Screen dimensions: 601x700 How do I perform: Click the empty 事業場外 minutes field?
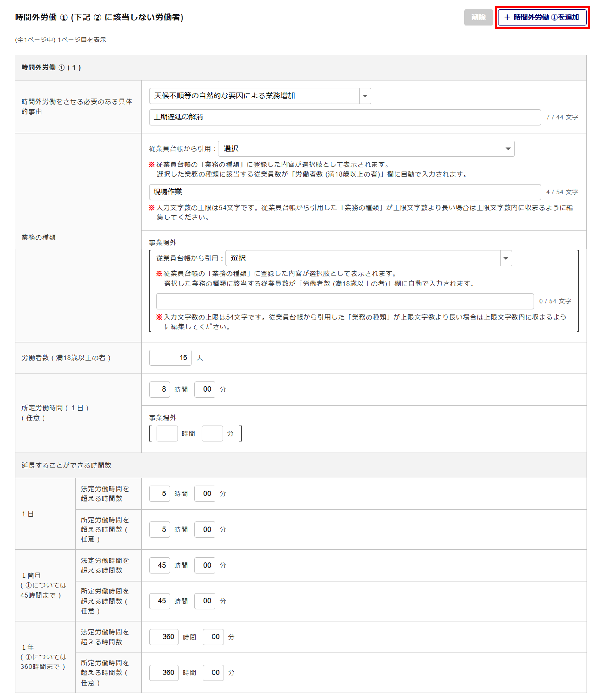click(212, 433)
